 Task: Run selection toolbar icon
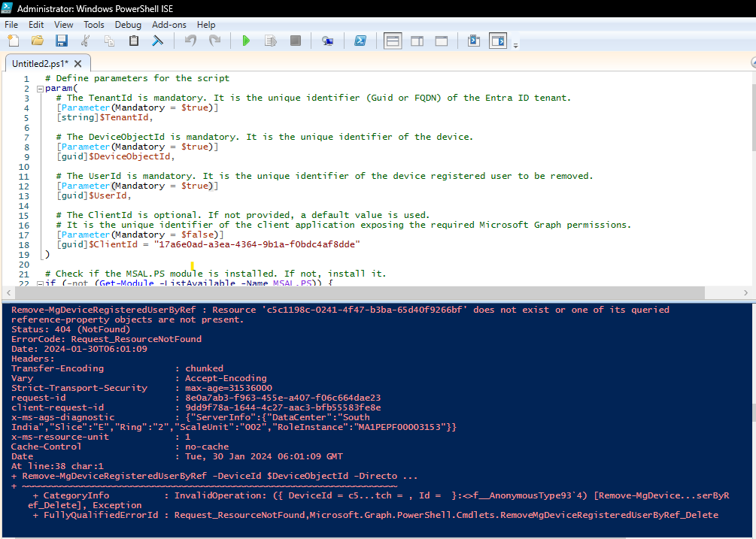click(271, 41)
